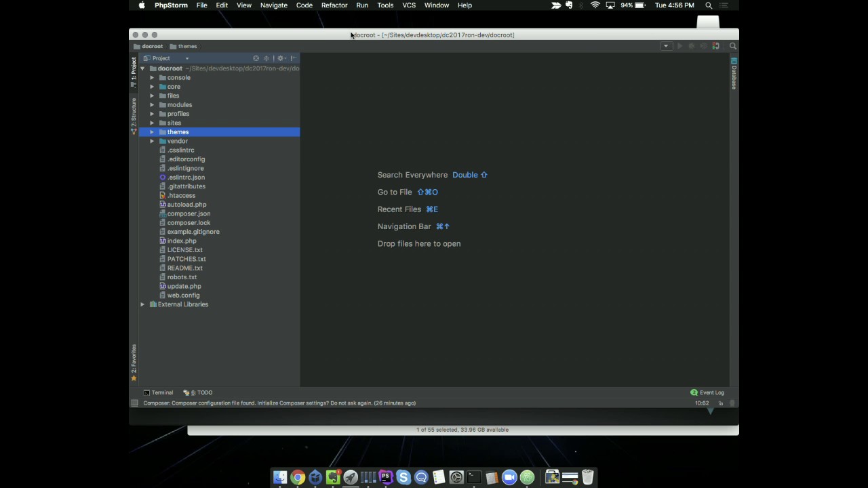Expand the modules folder
Image resolution: width=868 pixels, height=488 pixels.
click(x=152, y=105)
